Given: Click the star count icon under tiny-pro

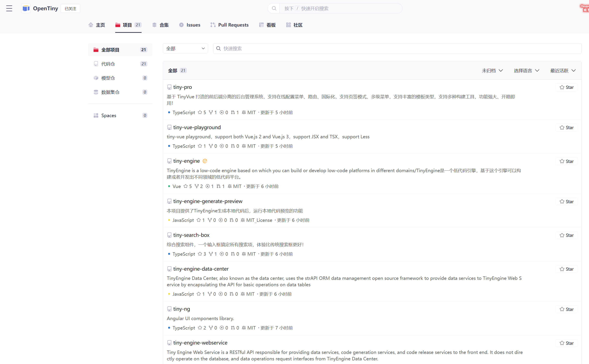Looking at the screenshot, I should click(200, 112).
